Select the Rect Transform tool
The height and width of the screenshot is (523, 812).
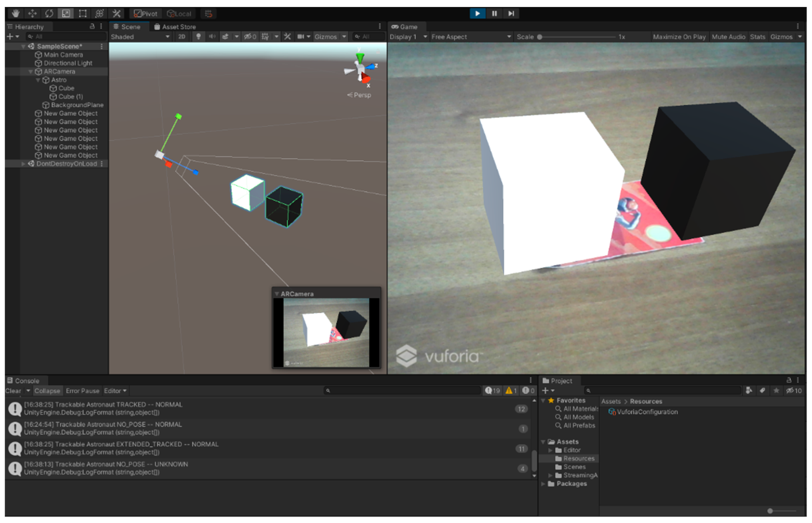[x=83, y=13]
